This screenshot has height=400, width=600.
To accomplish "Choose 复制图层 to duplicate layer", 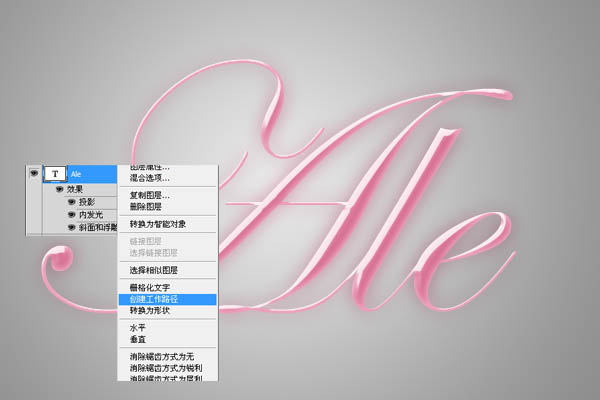I will click(x=150, y=195).
